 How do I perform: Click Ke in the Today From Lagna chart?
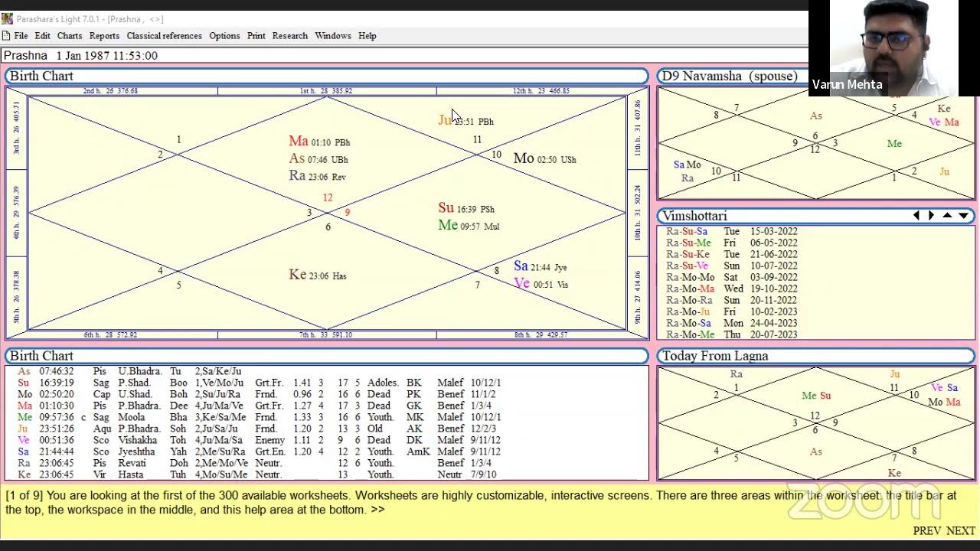pyautogui.click(x=894, y=473)
